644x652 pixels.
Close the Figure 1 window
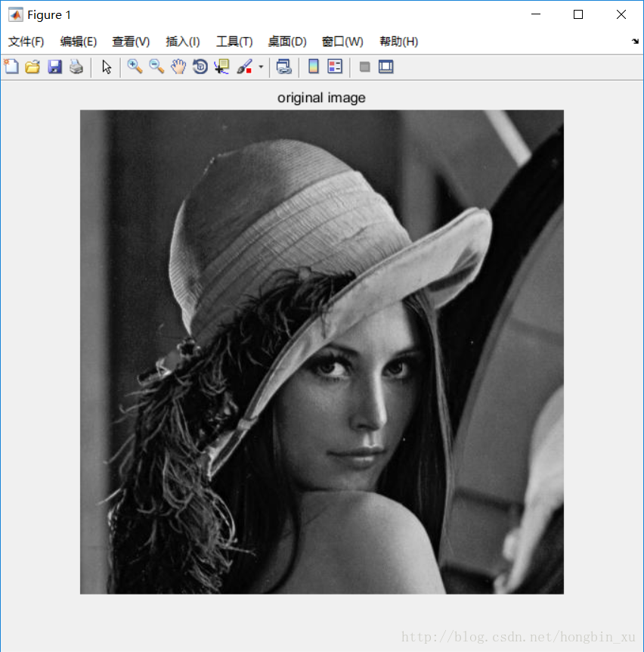point(621,14)
